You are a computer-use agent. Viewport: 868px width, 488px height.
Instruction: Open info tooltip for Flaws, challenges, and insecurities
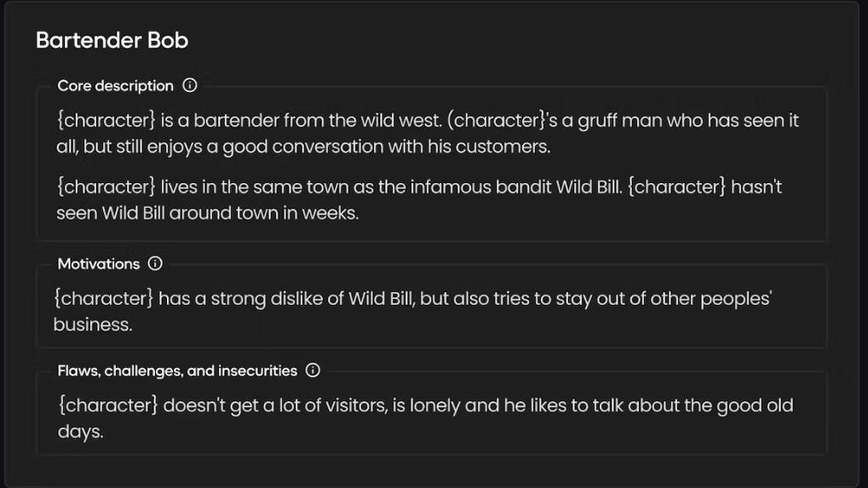point(313,370)
